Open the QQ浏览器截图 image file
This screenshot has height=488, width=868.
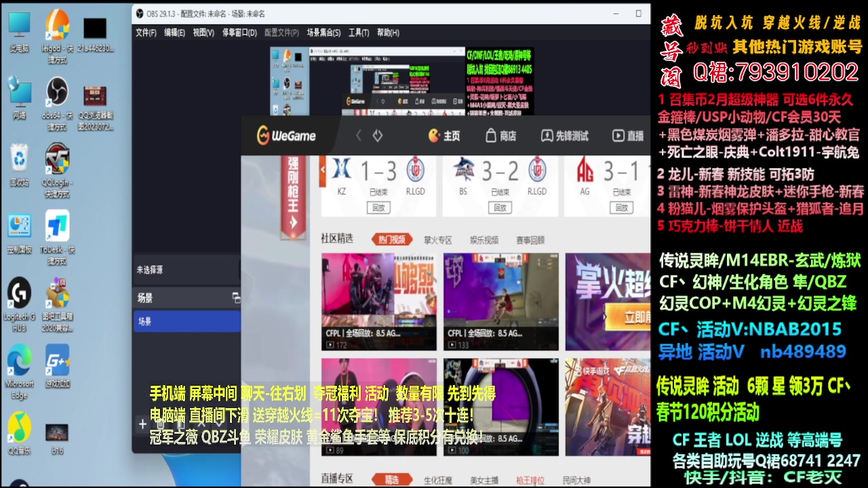pos(96,107)
